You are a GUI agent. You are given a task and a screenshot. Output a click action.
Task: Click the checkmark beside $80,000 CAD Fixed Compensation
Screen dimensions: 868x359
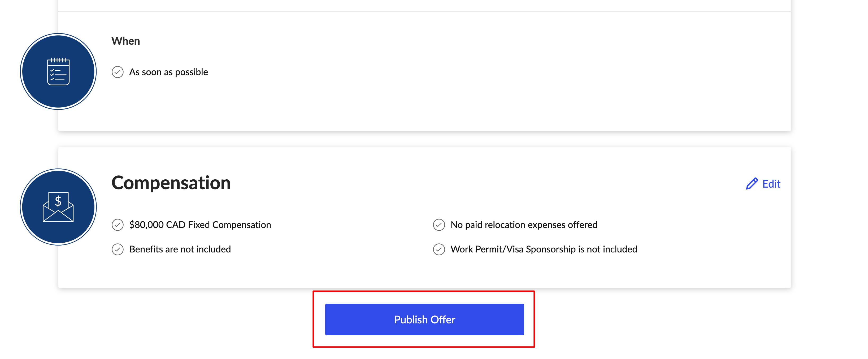(x=118, y=225)
